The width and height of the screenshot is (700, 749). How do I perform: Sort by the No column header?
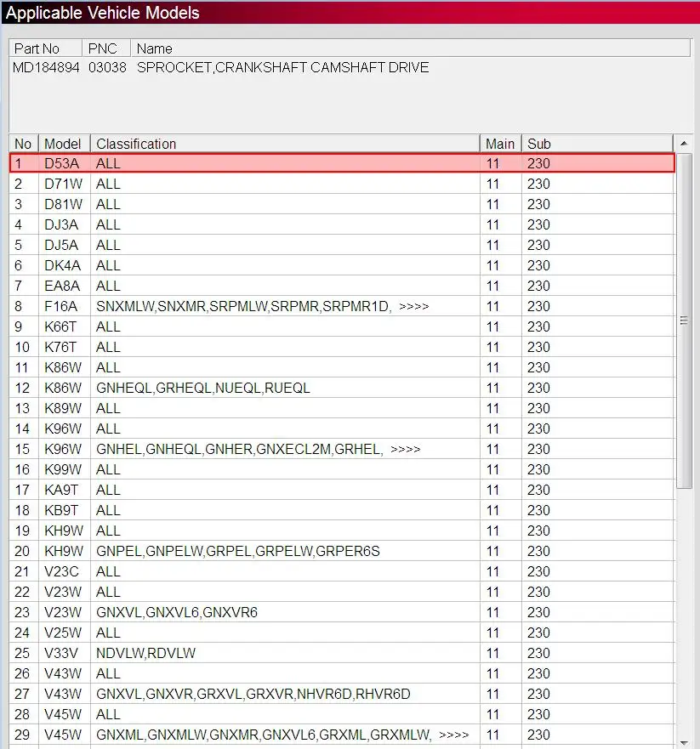(x=24, y=144)
